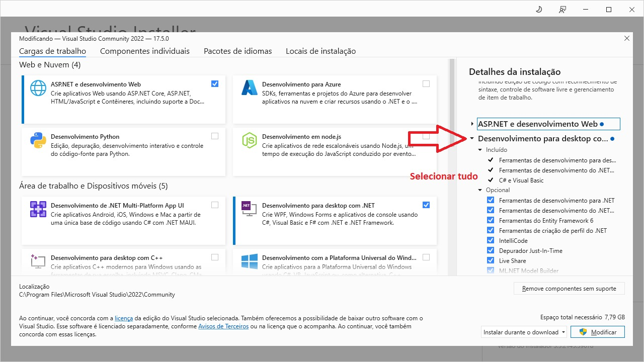Click Remove componentes sem suporte button
The width and height of the screenshot is (644, 362).
(x=569, y=289)
